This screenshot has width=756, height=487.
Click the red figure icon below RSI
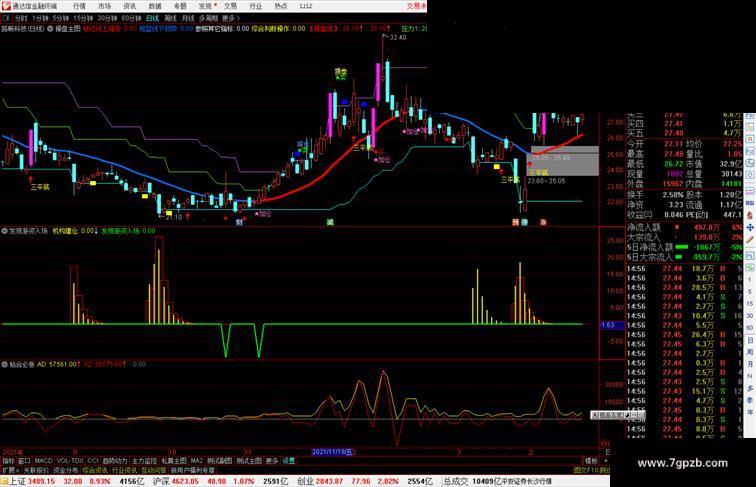click(750, 215)
